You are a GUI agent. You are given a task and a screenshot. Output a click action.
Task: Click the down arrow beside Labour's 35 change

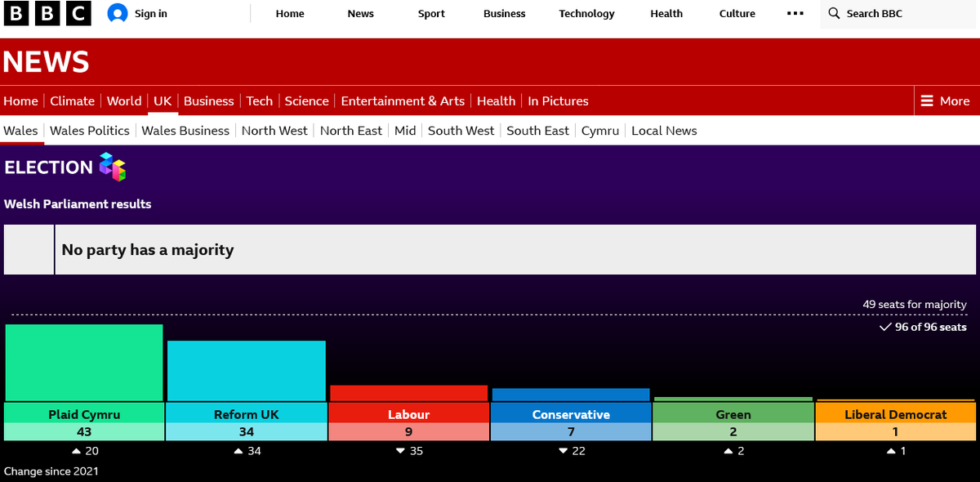click(400, 451)
